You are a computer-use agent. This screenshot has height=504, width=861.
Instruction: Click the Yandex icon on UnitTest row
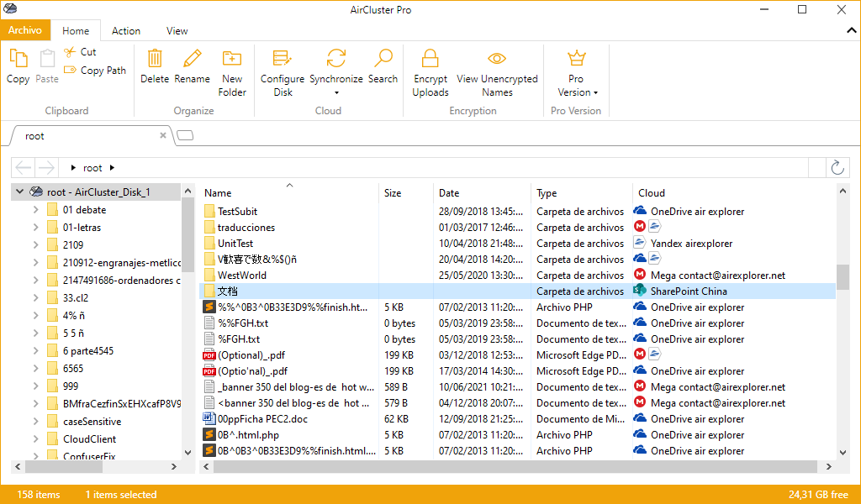(640, 243)
